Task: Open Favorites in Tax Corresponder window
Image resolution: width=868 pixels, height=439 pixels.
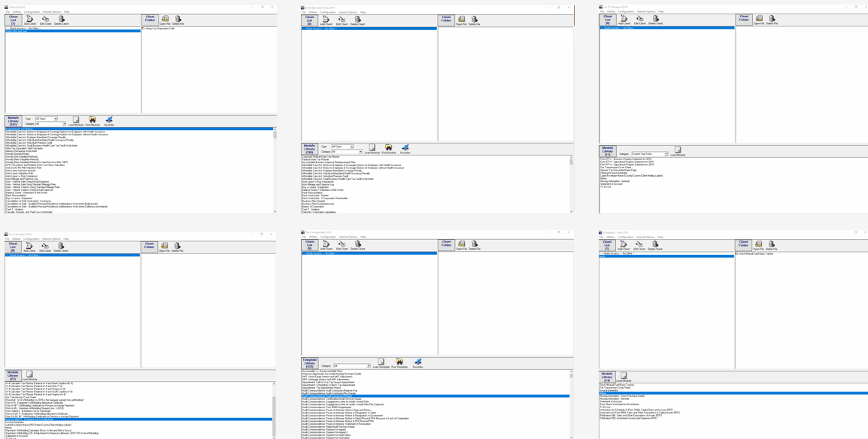Action: click(417, 363)
